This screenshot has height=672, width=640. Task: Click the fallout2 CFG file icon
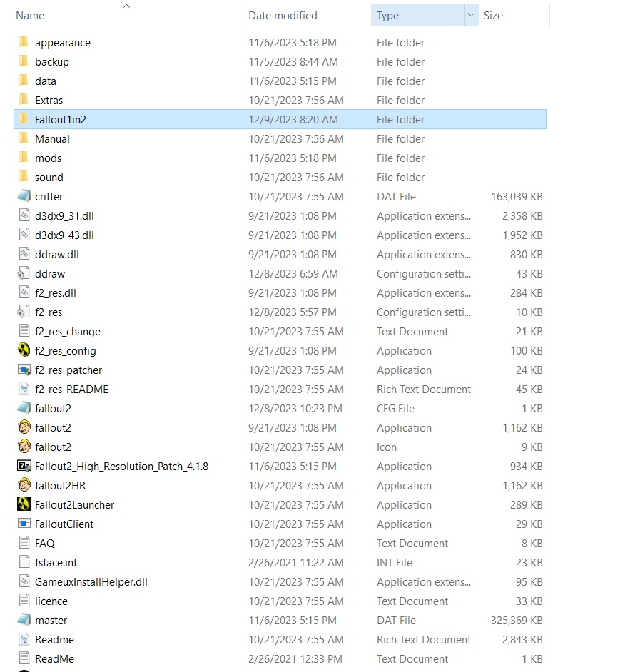24,408
